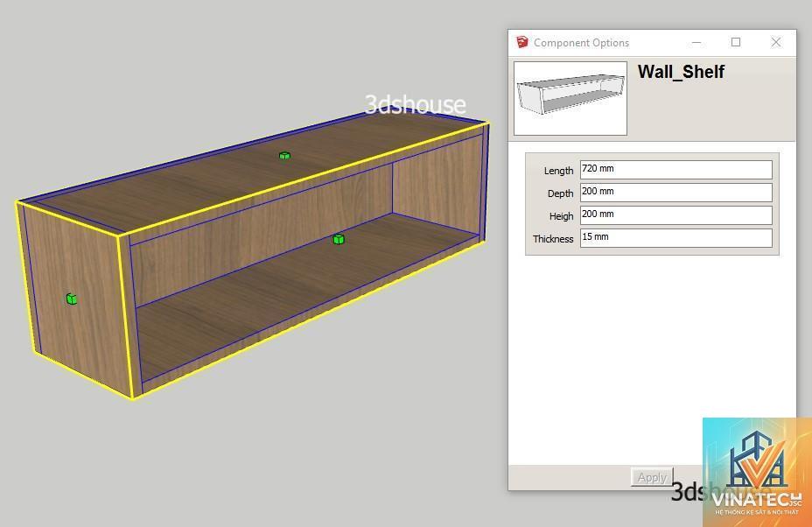Click the Length label
Screen dimensions: 812x527
(x=558, y=171)
